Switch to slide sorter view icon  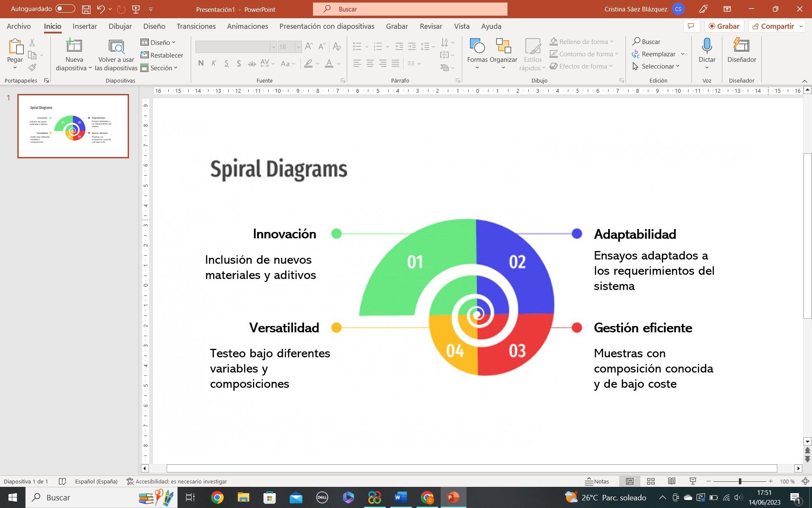click(x=651, y=481)
